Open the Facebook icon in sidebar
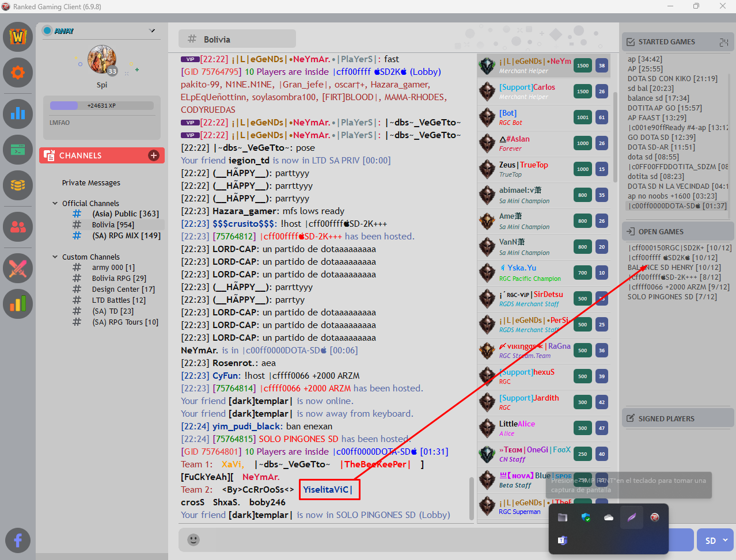 (x=18, y=540)
